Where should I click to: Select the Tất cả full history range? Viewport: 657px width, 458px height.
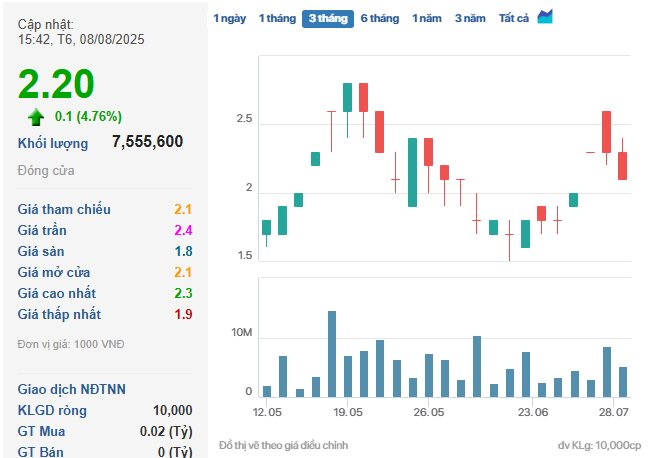coord(513,18)
